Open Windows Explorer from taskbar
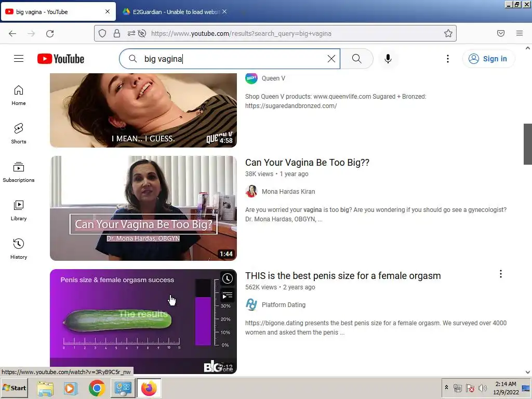Image resolution: width=532 pixels, height=399 pixels. 45,388
